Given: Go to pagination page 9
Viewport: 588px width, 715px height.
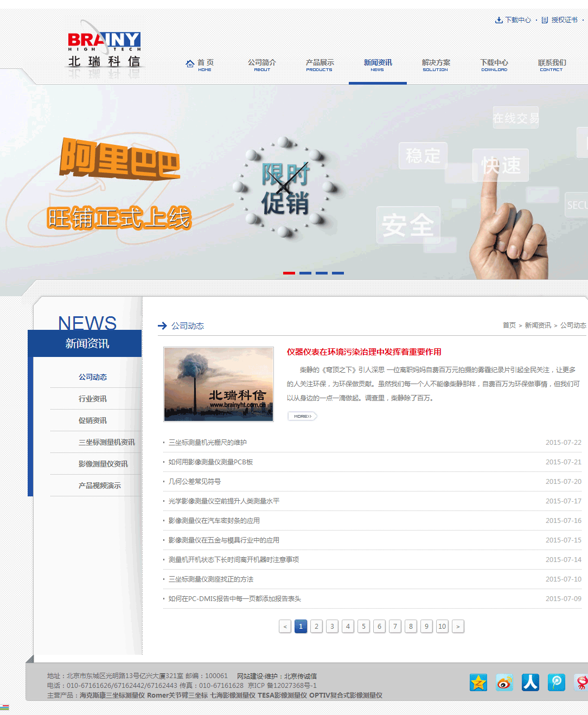Looking at the screenshot, I should (x=426, y=627).
